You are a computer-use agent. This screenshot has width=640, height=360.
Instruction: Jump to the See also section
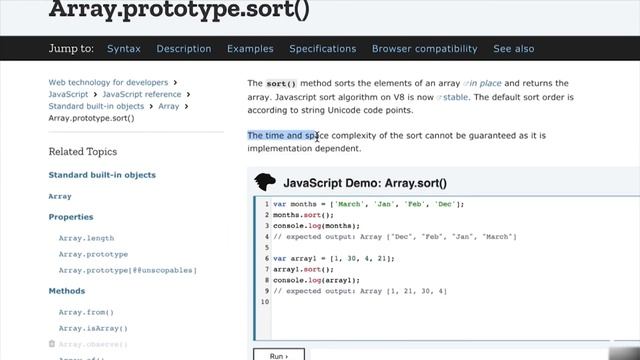[x=513, y=49]
